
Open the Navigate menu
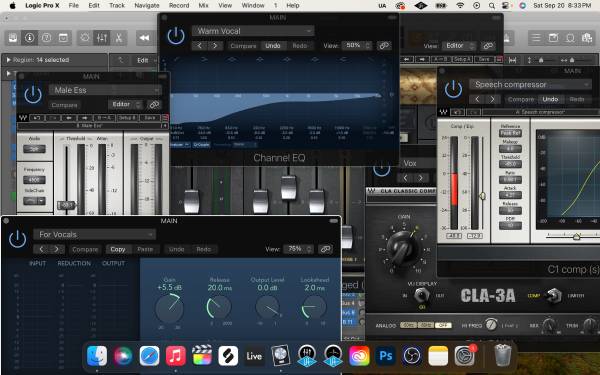coord(147,5)
